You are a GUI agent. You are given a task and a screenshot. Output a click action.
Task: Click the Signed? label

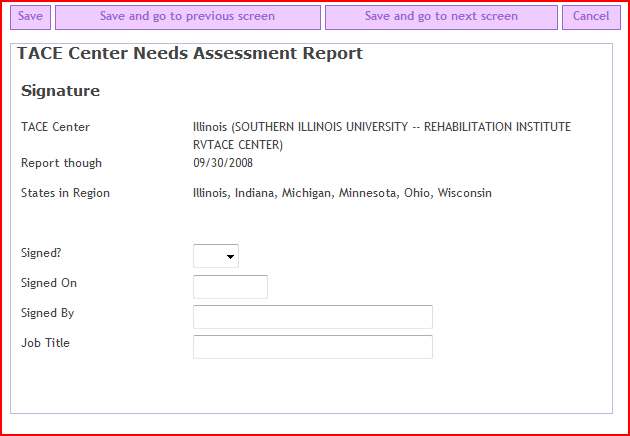coord(41,253)
